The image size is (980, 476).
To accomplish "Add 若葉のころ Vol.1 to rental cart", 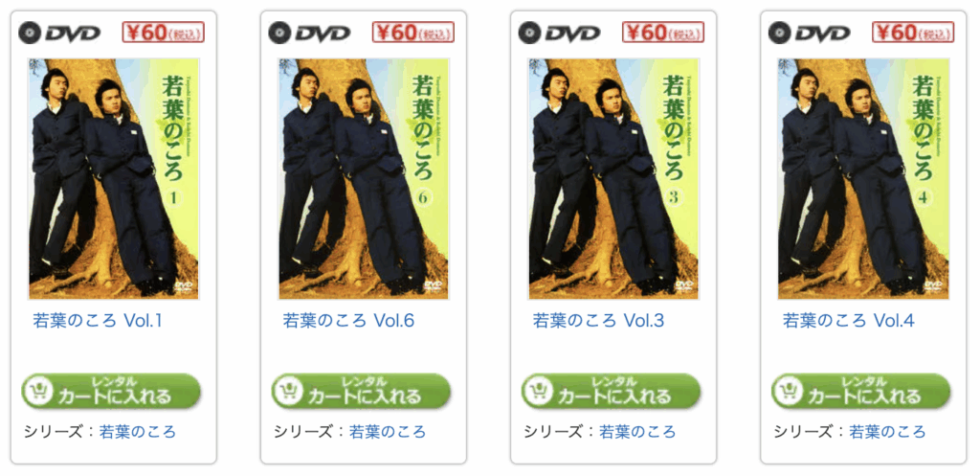I will pyautogui.click(x=111, y=392).
